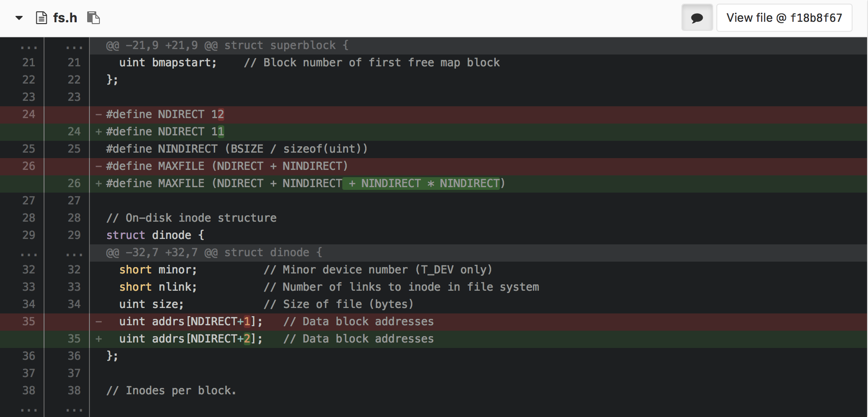Expand hidden lines above struct superblock hunk
Screen dimensions: 868x417
pyautogui.click(x=29, y=46)
